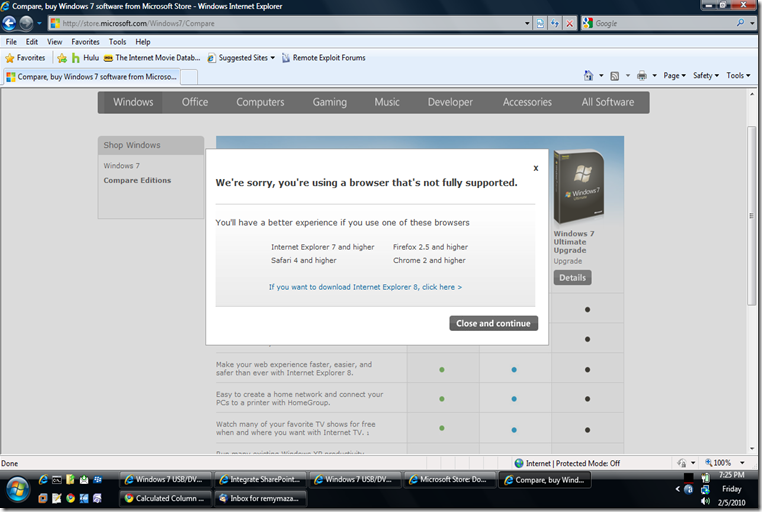The image size is (762, 512).
Task: Open the Help menu
Action: (x=142, y=42)
